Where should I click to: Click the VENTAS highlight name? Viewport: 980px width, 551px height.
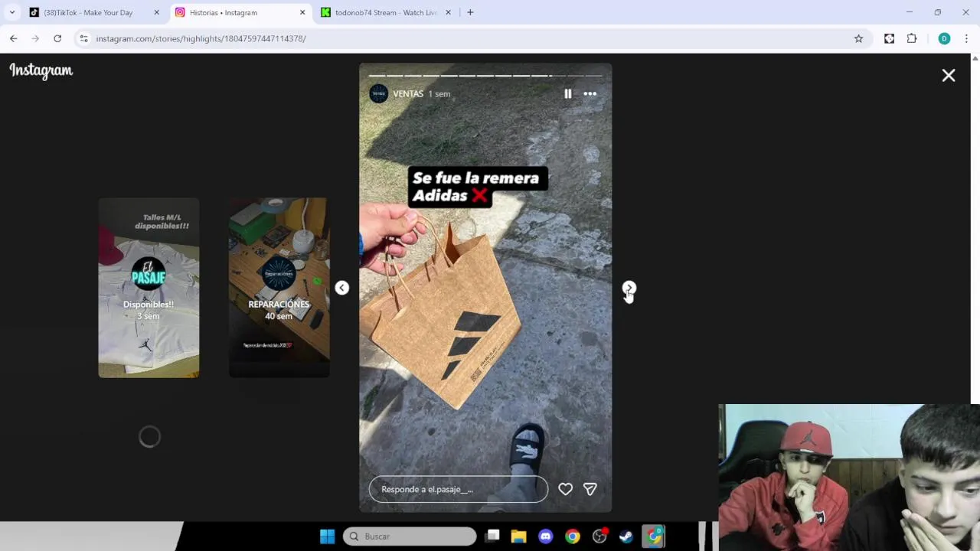pos(408,93)
